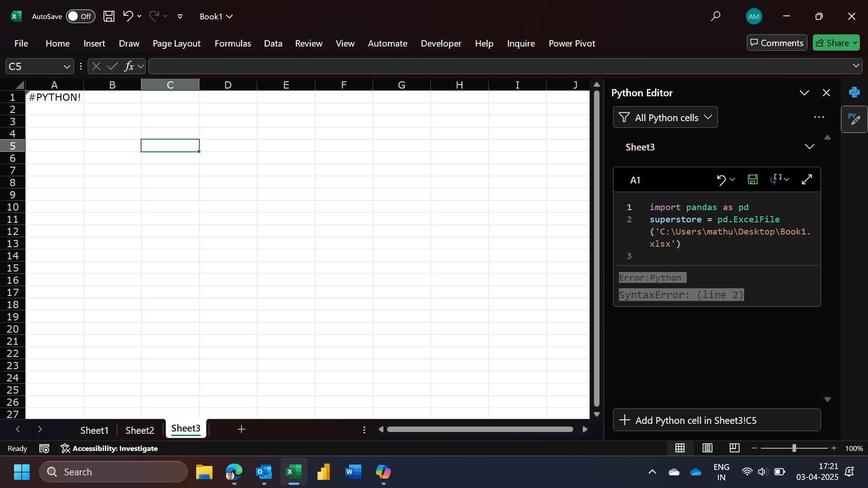Open Search in the Excel title bar
This screenshot has height=488, width=868.
pos(716,16)
